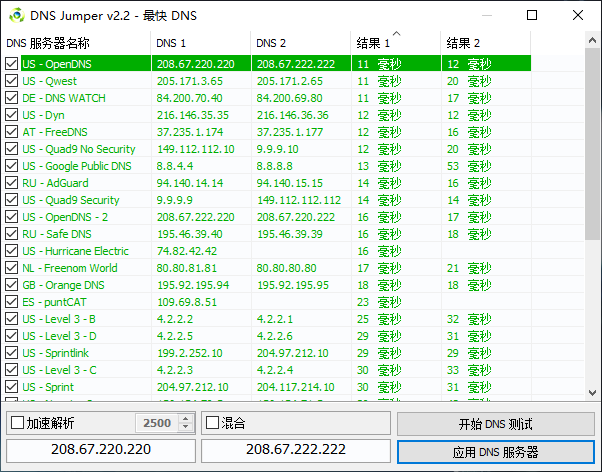Uncheck the US - Qwest checkbox
Viewport: 602px width, 472px height.
pyautogui.click(x=12, y=81)
